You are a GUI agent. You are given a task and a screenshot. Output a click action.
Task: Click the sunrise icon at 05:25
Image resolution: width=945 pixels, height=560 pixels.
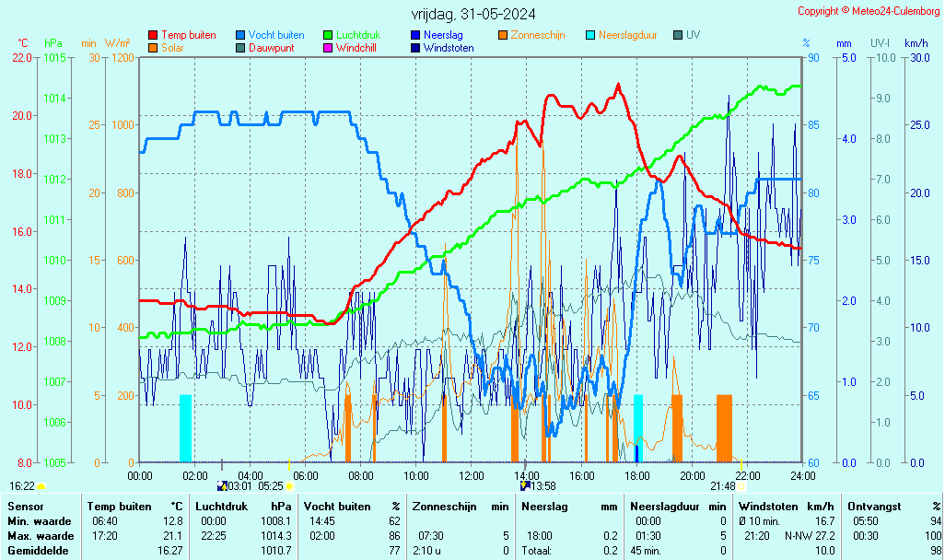[x=289, y=485]
